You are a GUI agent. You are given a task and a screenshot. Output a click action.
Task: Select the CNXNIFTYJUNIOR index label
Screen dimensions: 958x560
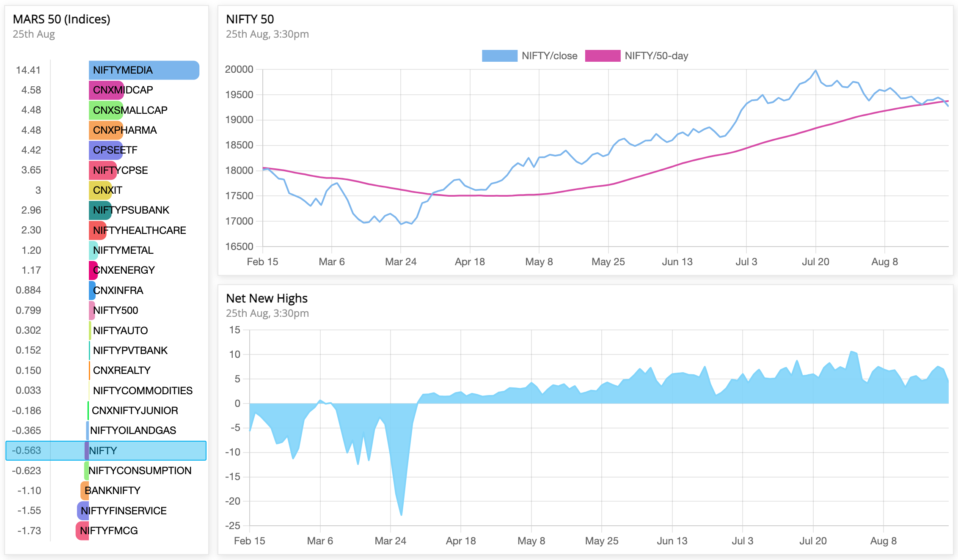(135, 411)
